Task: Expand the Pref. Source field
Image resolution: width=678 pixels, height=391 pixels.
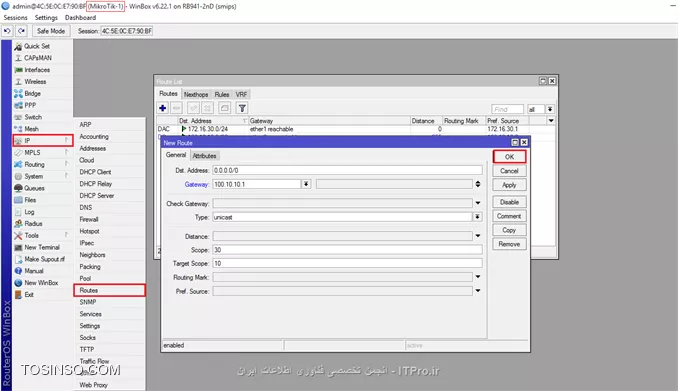Action: (x=478, y=291)
